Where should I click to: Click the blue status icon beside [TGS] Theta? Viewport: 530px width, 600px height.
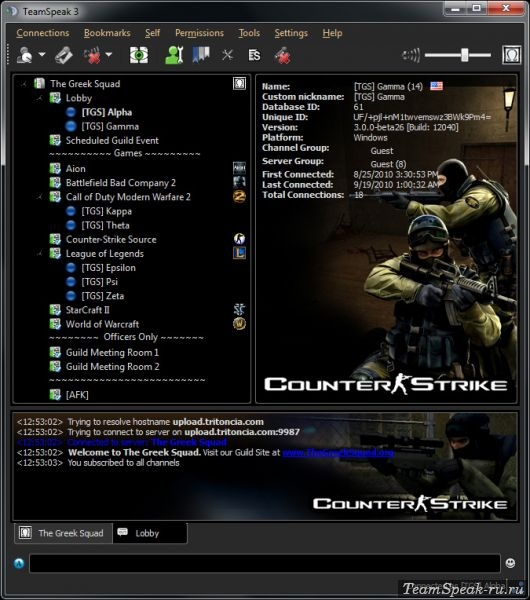[71, 225]
